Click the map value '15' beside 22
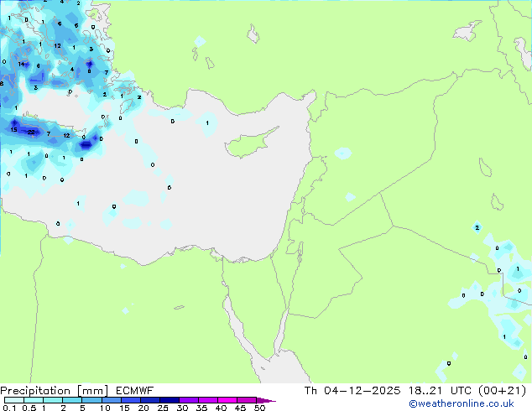The image size is (532, 411). click(x=13, y=129)
